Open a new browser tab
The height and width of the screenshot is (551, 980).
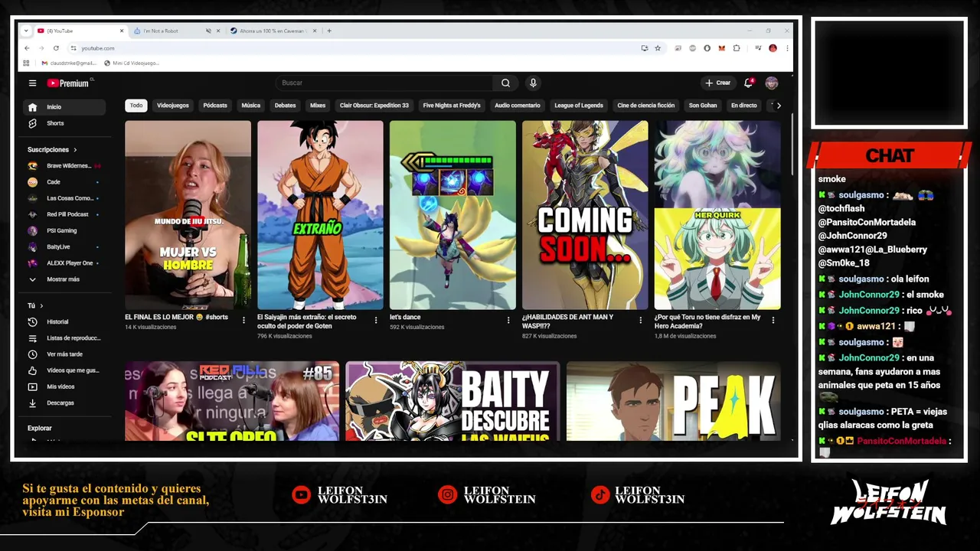click(x=329, y=31)
